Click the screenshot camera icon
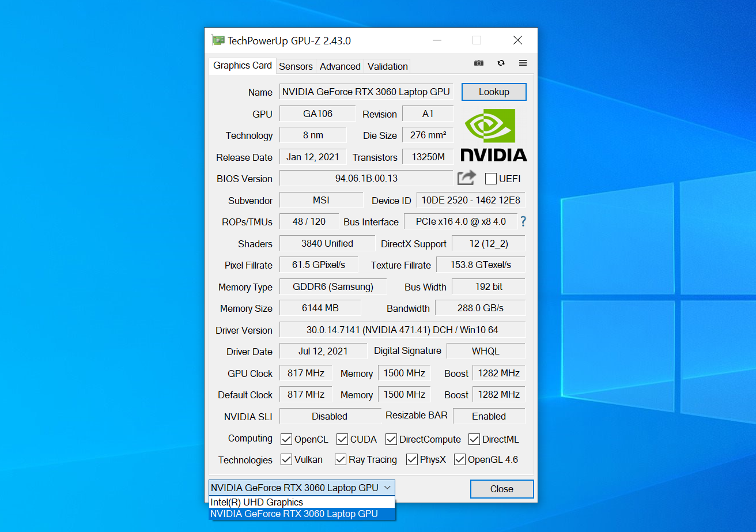 click(479, 63)
